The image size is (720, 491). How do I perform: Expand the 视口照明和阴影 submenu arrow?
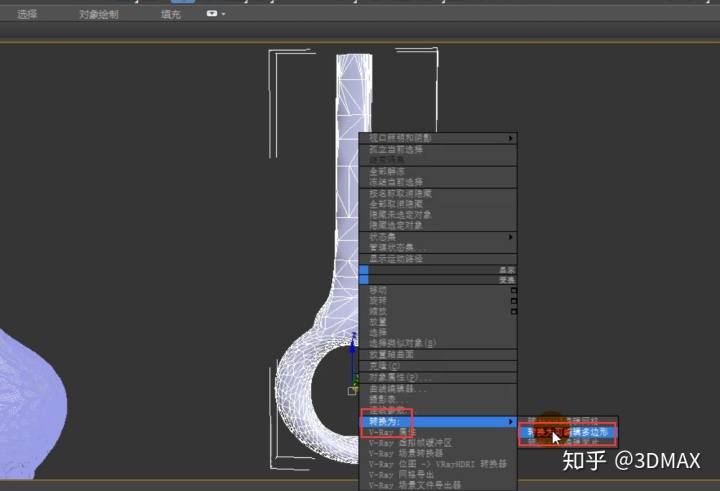[x=511, y=138]
